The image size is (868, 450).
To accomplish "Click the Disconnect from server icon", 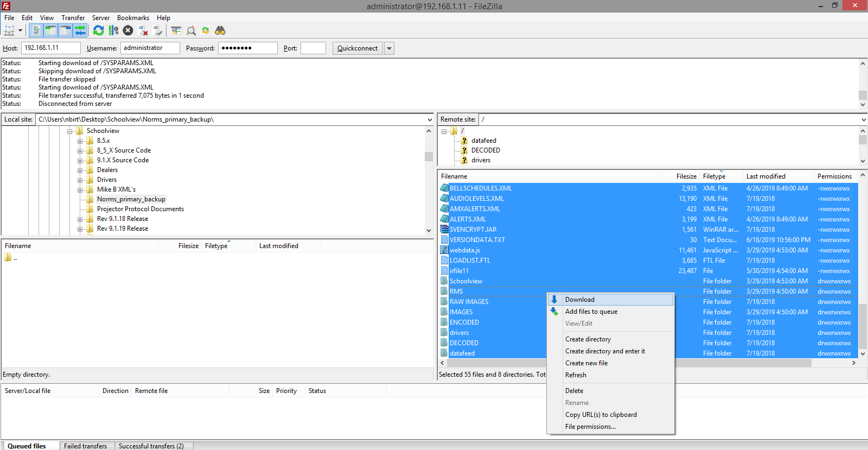I will click(143, 31).
